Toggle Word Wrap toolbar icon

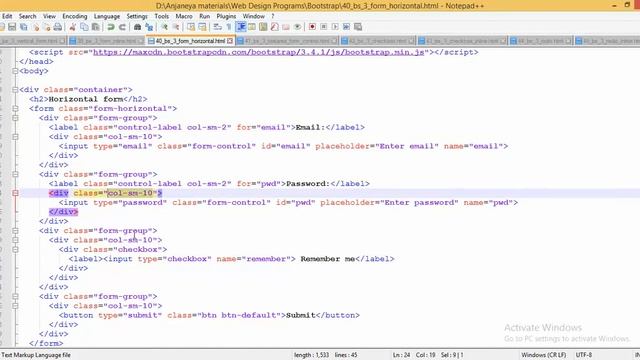point(218,27)
